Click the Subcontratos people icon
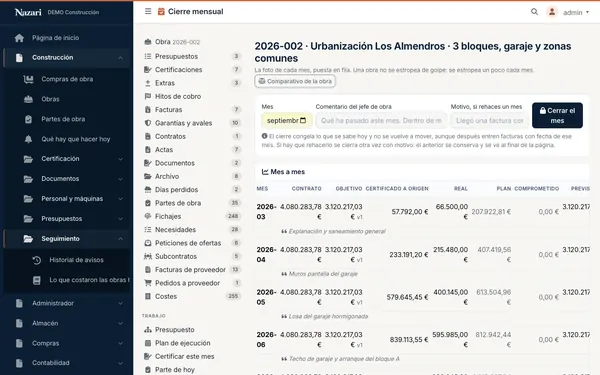The height and width of the screenshot is (375, 600). pyautogui.click(x=148, y=256)
